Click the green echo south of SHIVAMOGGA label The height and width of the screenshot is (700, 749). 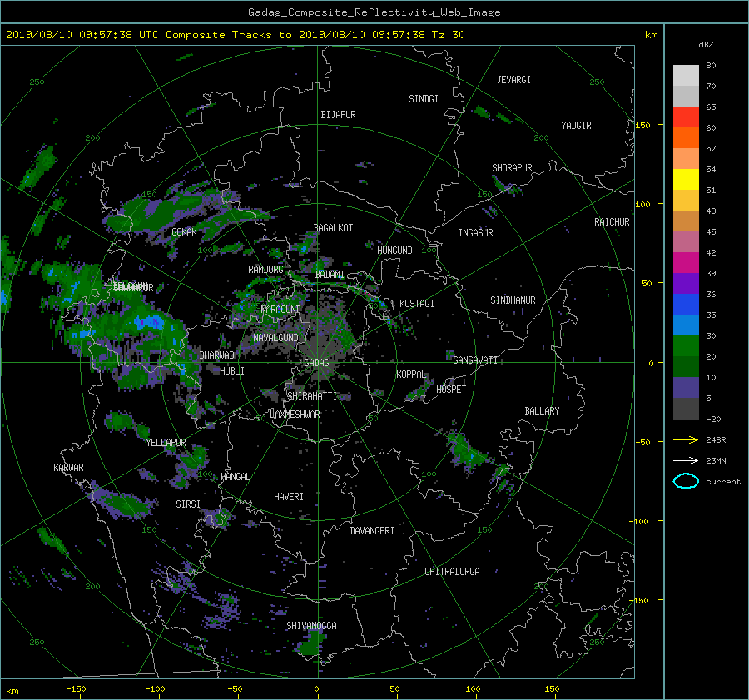pos(311,643)
